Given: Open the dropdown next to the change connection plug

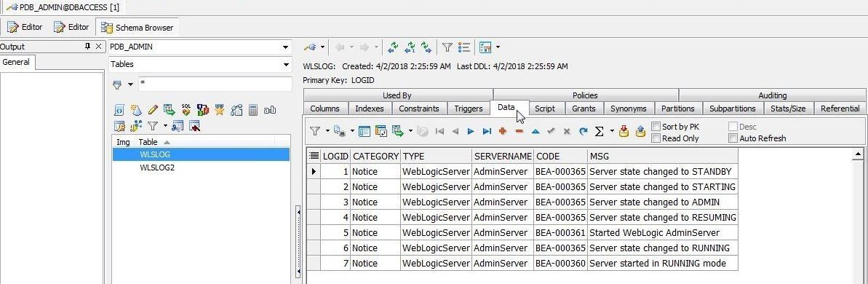Looking at the screenshot, I should pyautogui.click(x=323, y=47).
